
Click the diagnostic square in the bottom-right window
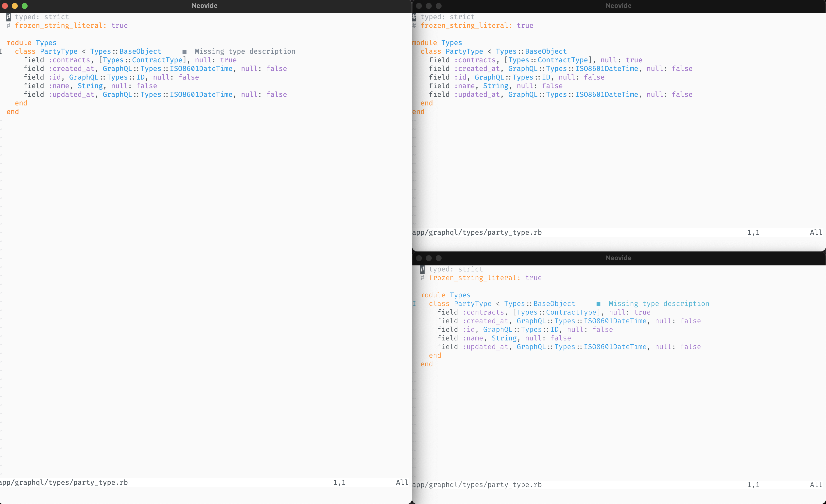click(x=598, y=303)
